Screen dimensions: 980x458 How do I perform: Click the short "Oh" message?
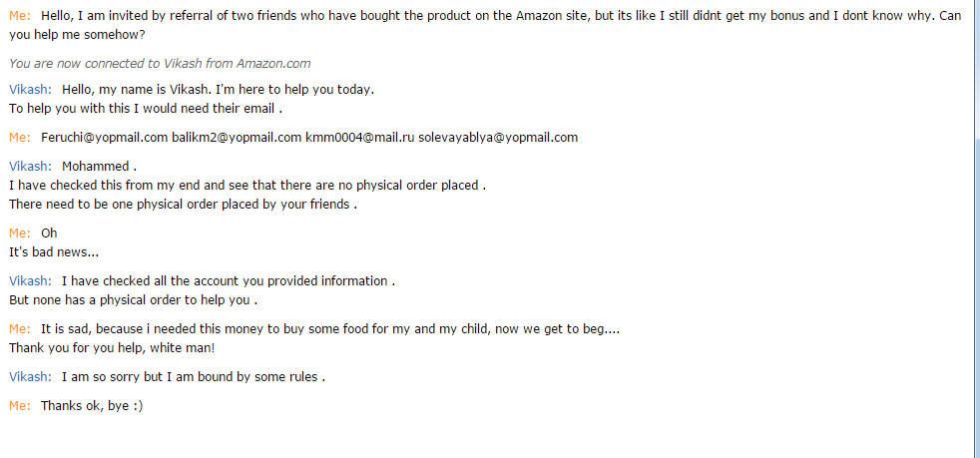pos(49,233)
